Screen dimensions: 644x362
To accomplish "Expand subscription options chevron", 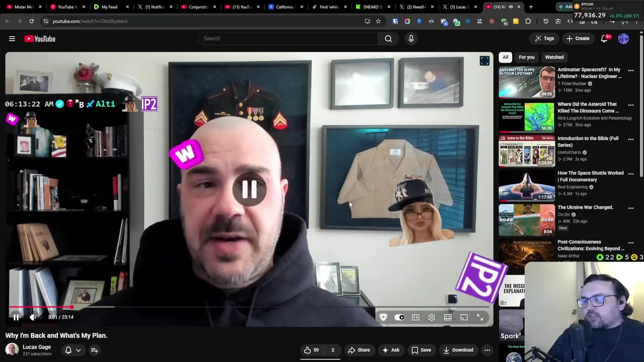I will (x=78, y=350).
